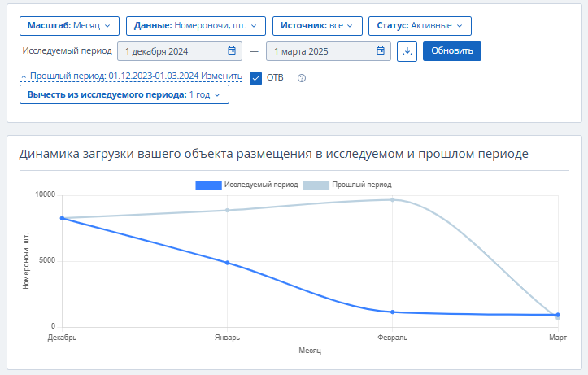This screenshot has height=375, width=588.
Task: Click the blue data point for Декабрь
Action: point(63,218)
